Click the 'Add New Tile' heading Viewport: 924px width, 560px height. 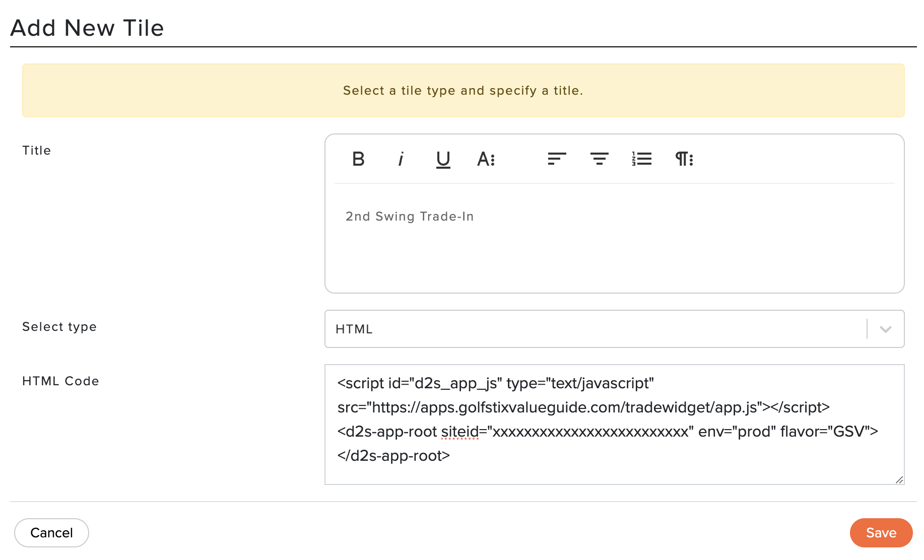[x=87, y=28]
